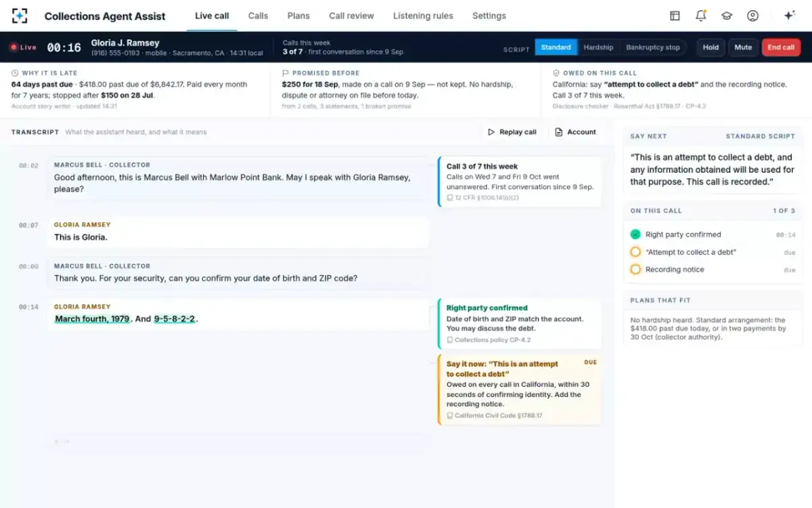The width and height of the screenshot is (812, 508).
Task: Open the notifications bell icon
Action: coord(701,16)
